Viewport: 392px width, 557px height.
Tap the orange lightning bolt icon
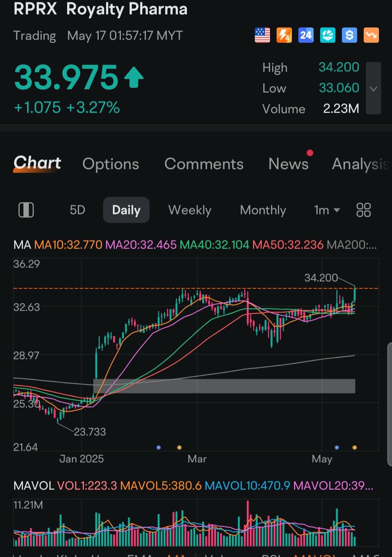point(284,35)
